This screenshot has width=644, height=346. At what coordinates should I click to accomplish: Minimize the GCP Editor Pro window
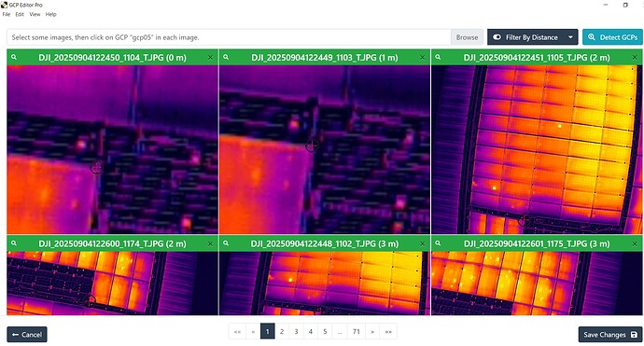[606, 5]
